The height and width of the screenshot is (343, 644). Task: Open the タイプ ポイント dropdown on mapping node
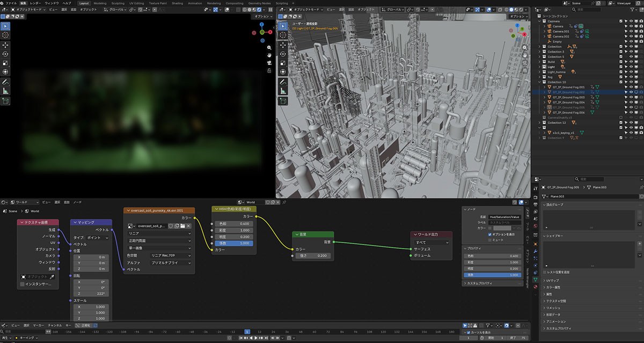coord(98,237)
